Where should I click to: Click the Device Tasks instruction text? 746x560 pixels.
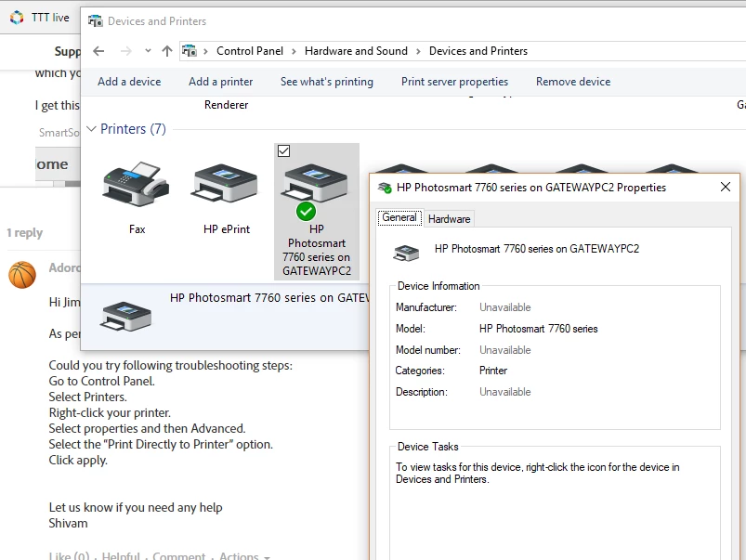click(537, 473)
